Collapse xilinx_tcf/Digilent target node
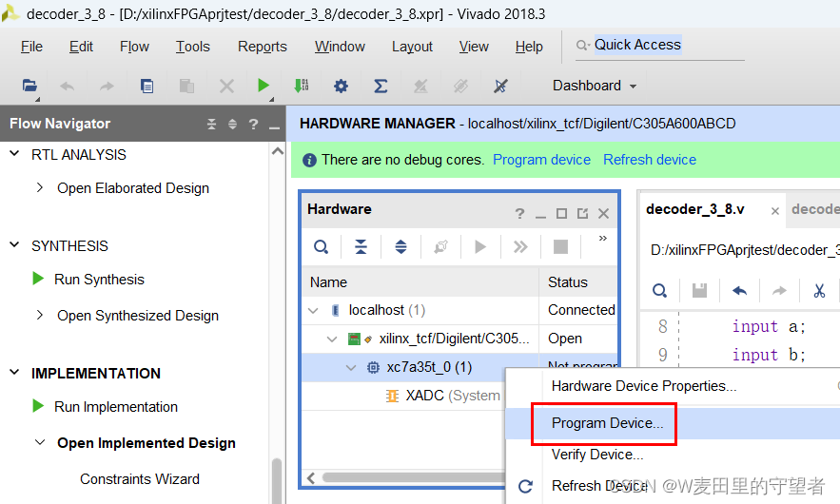 (332, 339)
